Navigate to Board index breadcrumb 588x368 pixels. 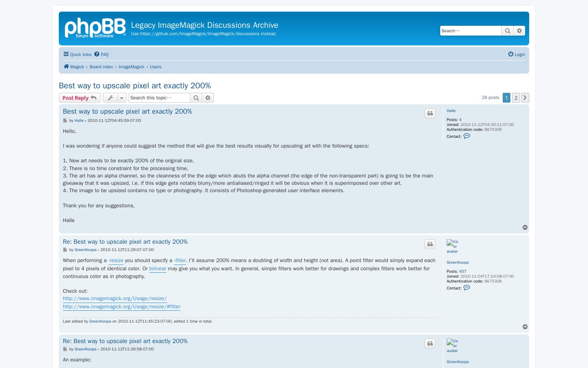click(101, 67)
